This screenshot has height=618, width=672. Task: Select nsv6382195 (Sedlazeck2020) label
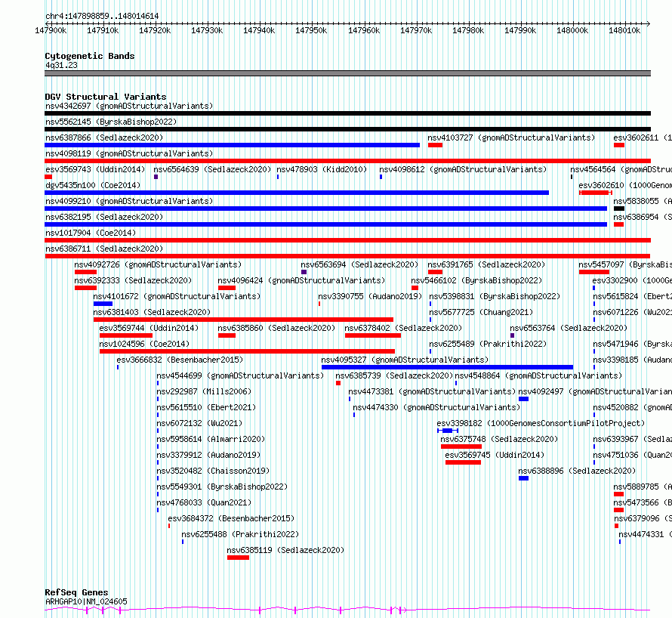coord(104,217)
